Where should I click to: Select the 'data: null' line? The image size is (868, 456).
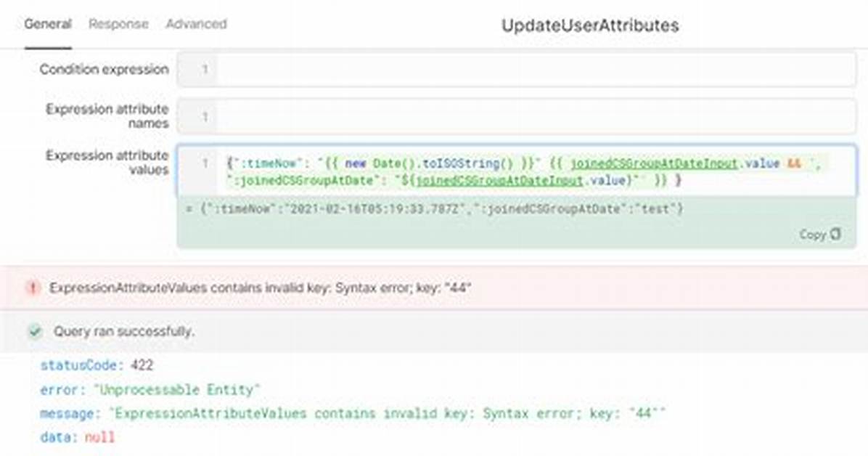(78, 437)
